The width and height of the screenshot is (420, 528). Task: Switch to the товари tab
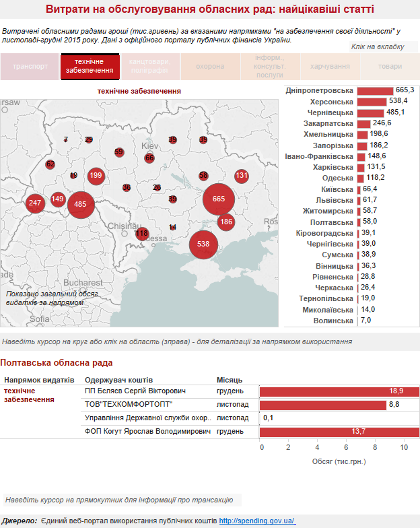click(x=389, y=67)
